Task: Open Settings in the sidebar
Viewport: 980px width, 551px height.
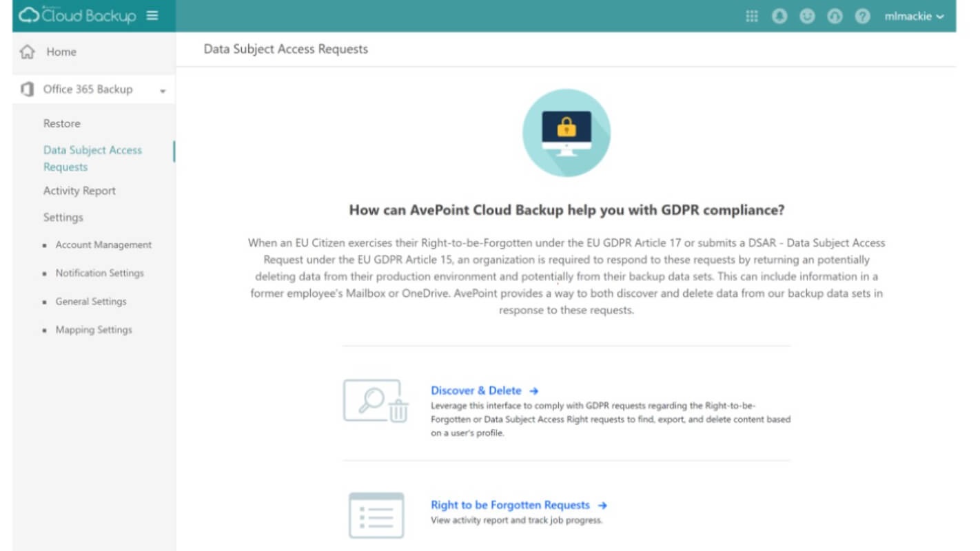Action: click(63, 217)
